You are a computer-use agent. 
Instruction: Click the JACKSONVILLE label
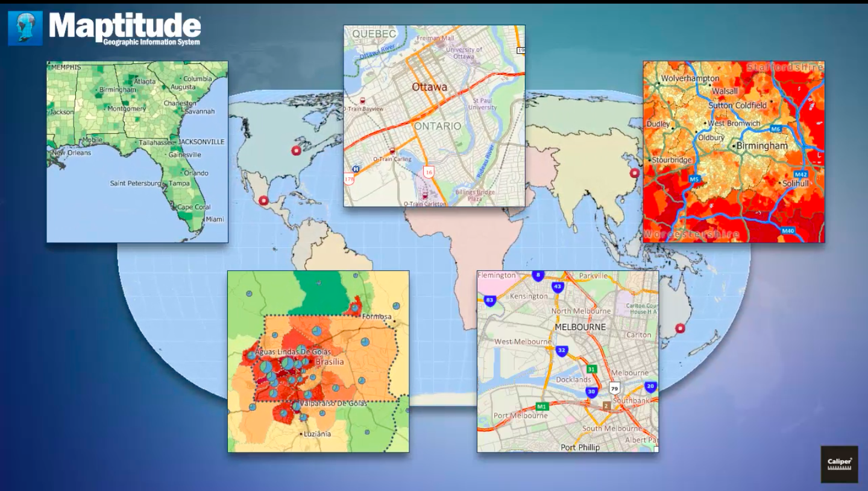coord(201,142)
